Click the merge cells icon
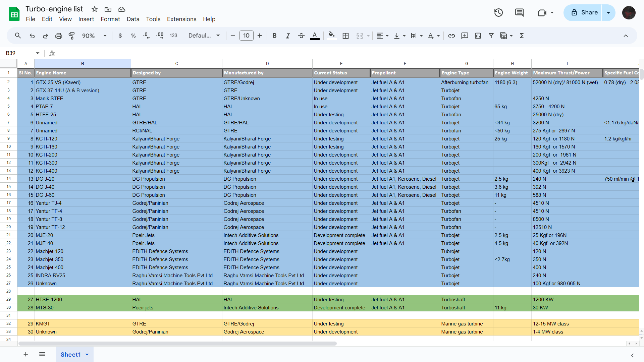The height and width of the screenshot is (362, 644). (x=360, y=36)
